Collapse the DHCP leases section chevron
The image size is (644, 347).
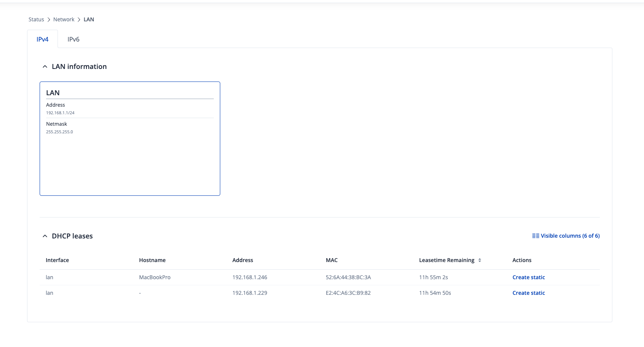pyautogui.click(x=45, y=236)
